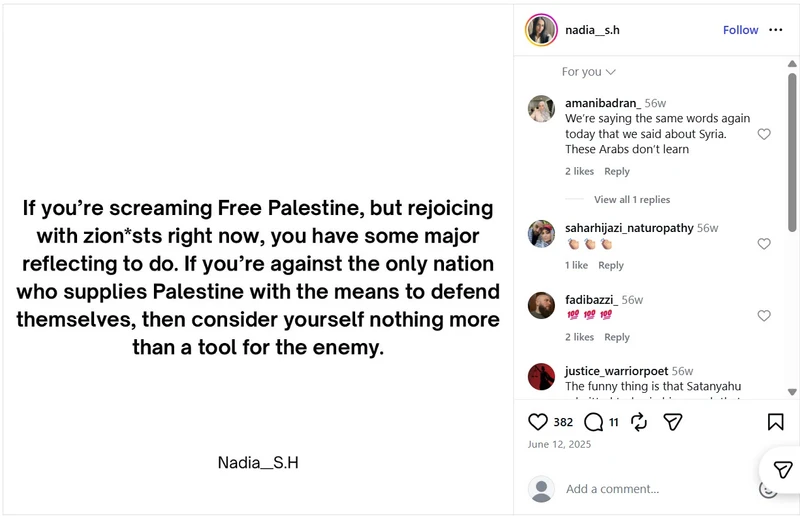Follow nadia__s.h account
The height and width of the screenshot is (517, 800).
[x=740, y=30]
